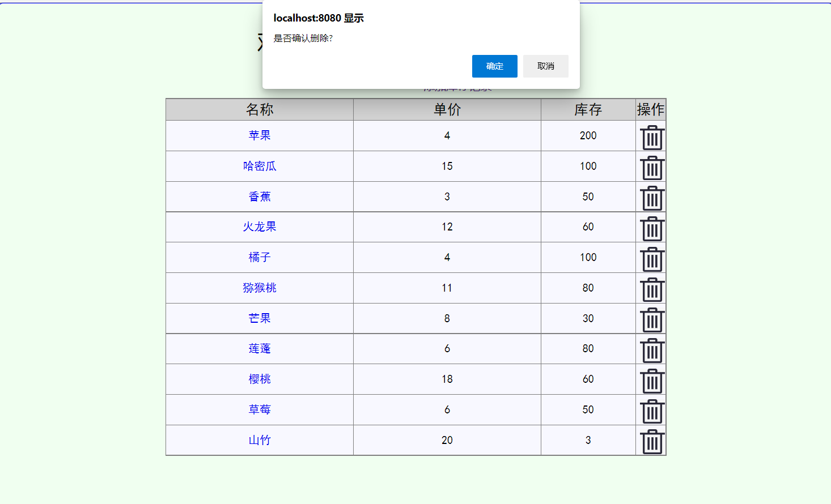The image size is (831, 504).
Task: Click the 单价 column header
Action: pos(447,109)
